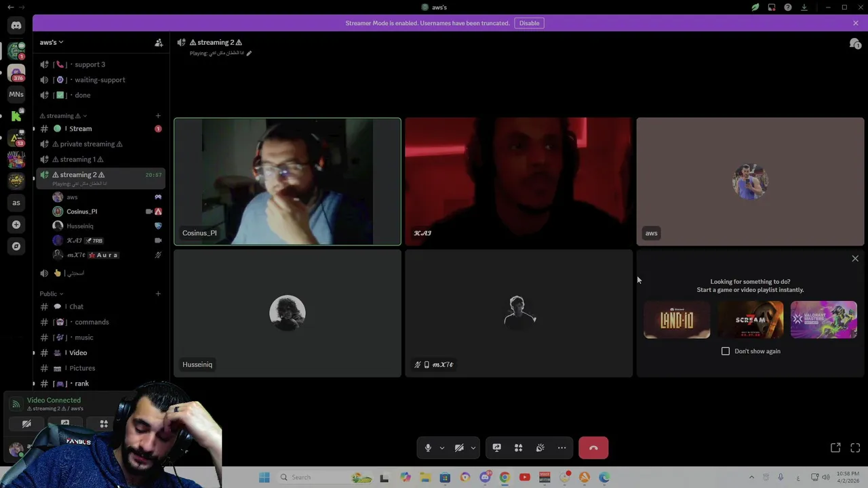The image size is (868, 488).
Task: Close the activity suggestions panel
Action: [855, 258]
